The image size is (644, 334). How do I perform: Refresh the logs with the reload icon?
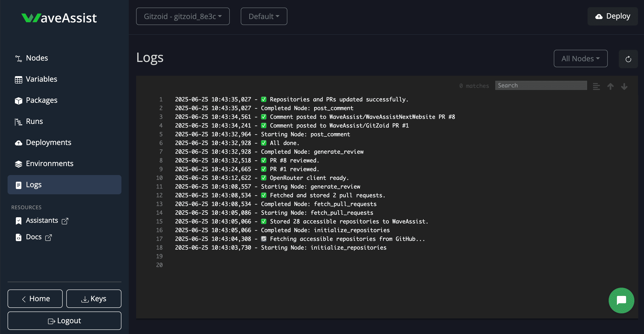(x=628, y=59)
